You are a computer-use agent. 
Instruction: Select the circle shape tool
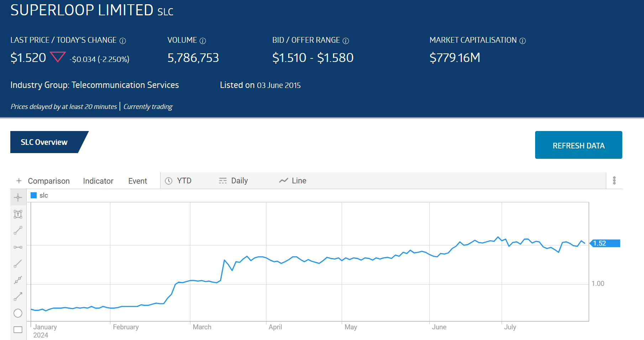pos(18,313)
